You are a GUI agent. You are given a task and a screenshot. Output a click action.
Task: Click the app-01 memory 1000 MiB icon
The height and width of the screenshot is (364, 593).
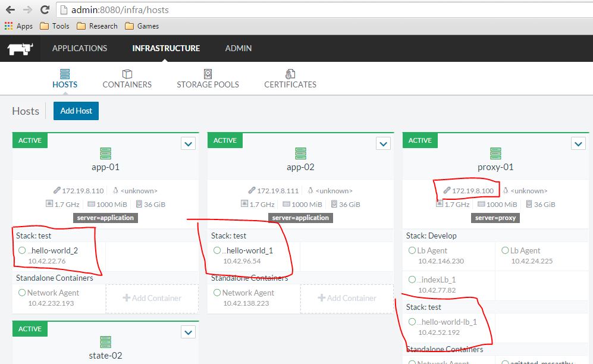[91, 204]
